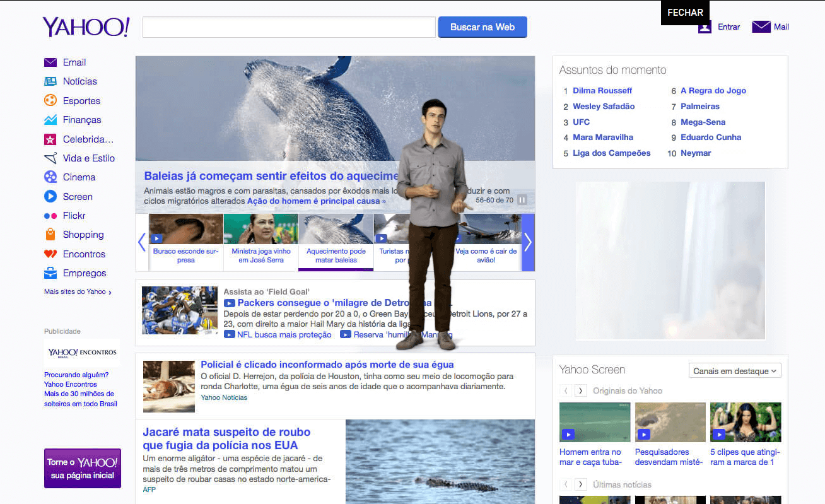Expand Mais sites do Yahoo
This screenshot has width=825, height=504.
tap(78, 292)
